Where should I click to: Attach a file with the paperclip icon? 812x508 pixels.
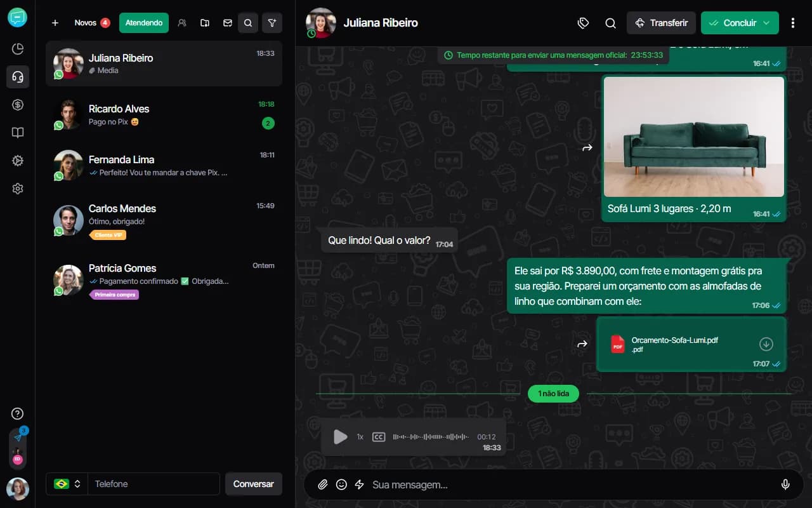tap(323, 485)
